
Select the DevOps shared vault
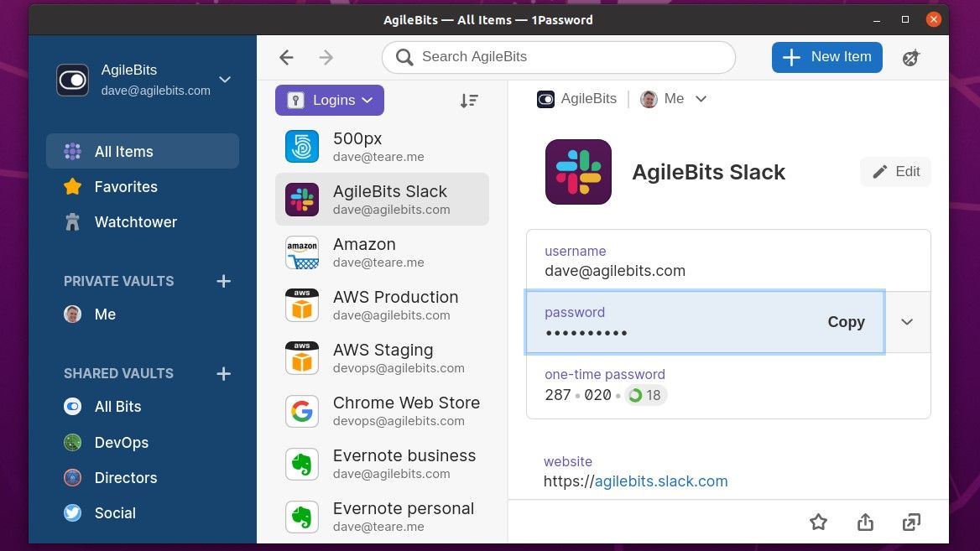pyautogui.click(x=143, y=442)
